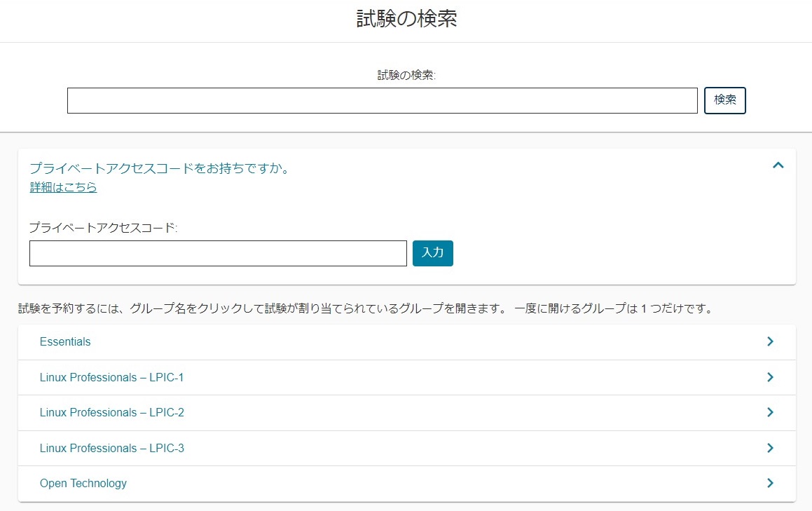Select the Essentials group label text
Image resolution: width=812 pixels, height=511 pixels.
pos(65,341)
